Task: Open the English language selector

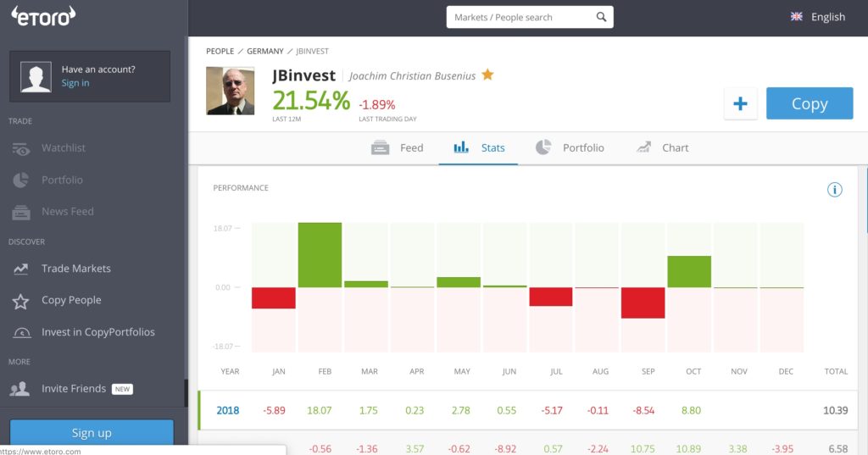Action: (x=818, y=17)
